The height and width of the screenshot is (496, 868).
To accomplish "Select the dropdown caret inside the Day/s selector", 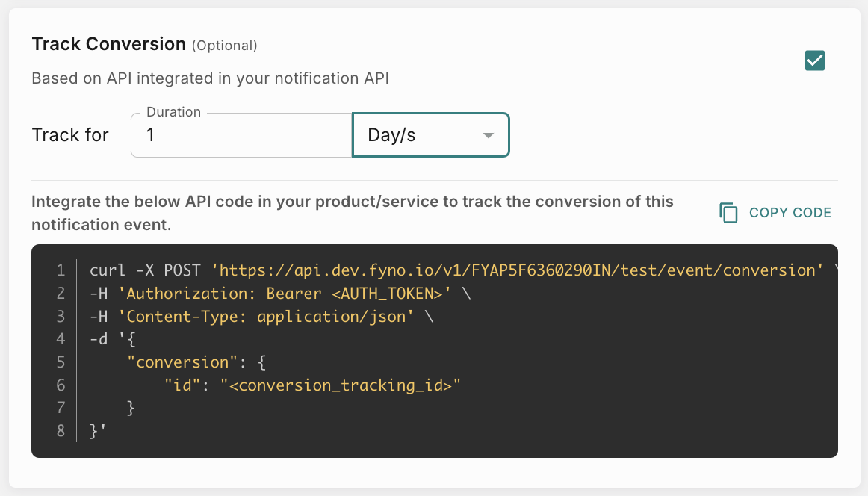I will [x=489, y=135].
